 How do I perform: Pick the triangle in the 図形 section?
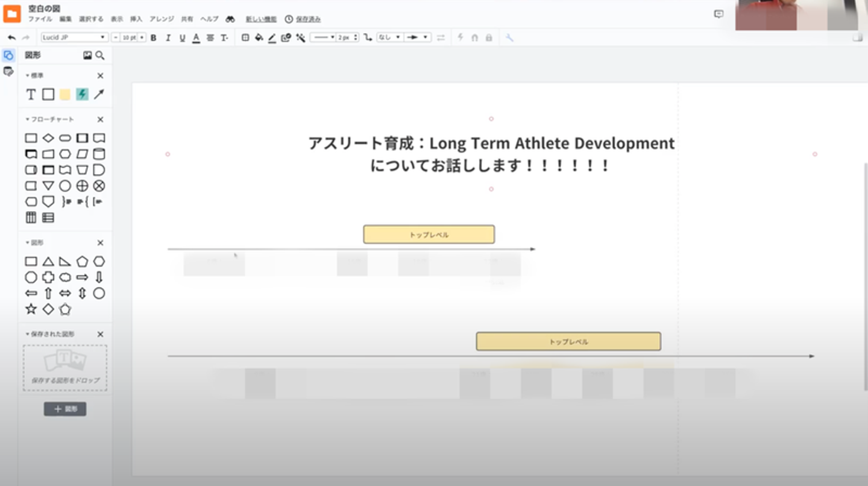pos(48,262)
